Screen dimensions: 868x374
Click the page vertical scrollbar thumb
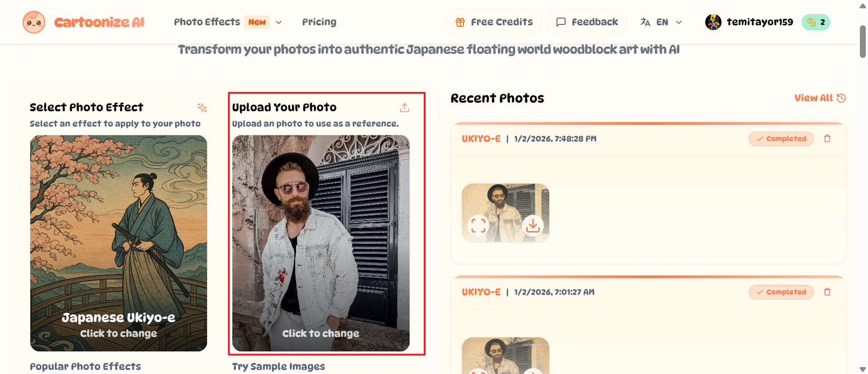click(863, 42)
